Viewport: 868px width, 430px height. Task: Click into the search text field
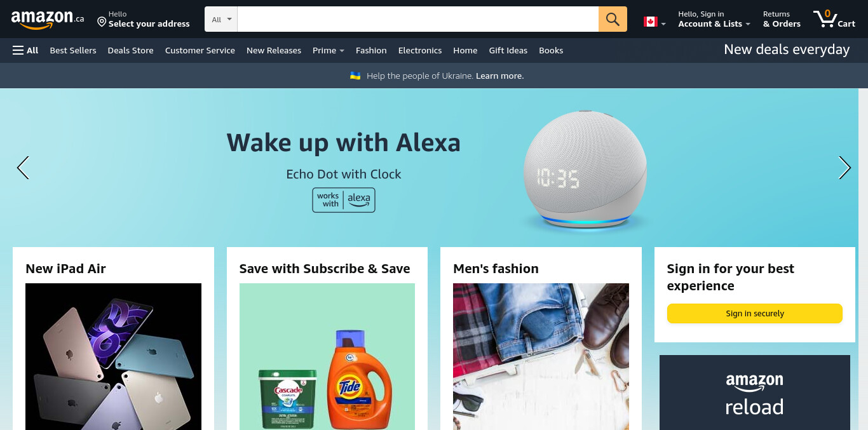pos(418,19)
